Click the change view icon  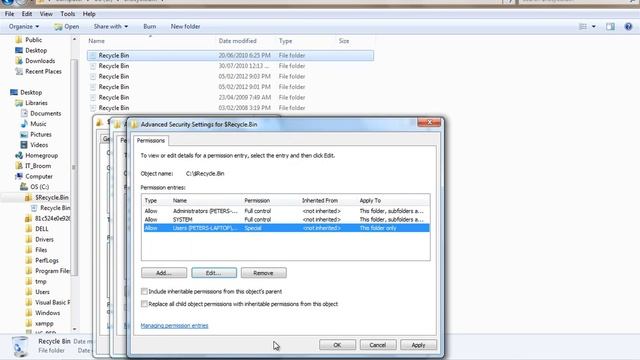[583, 27]
